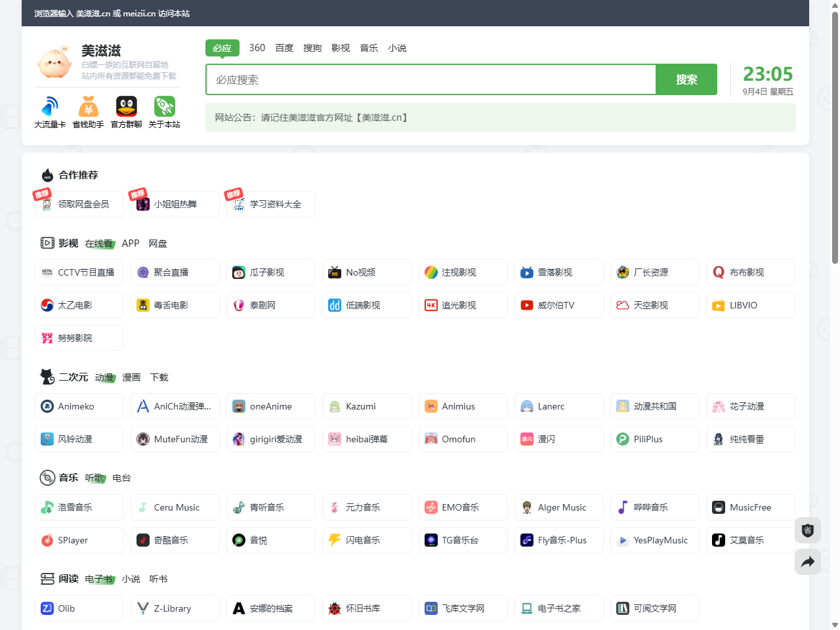840x630 pixels.
Task: Open 花子动漫 site card
Action: click(x=751, y=406)
